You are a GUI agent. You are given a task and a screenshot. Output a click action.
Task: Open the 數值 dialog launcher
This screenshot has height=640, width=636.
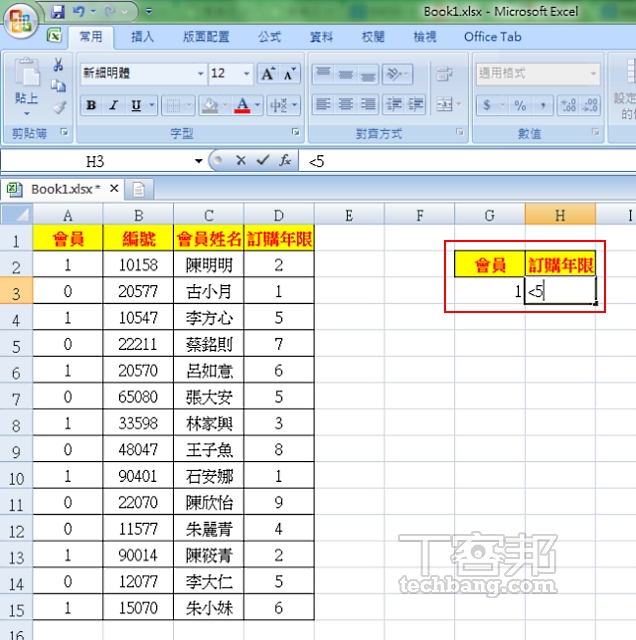pos(596,132)
